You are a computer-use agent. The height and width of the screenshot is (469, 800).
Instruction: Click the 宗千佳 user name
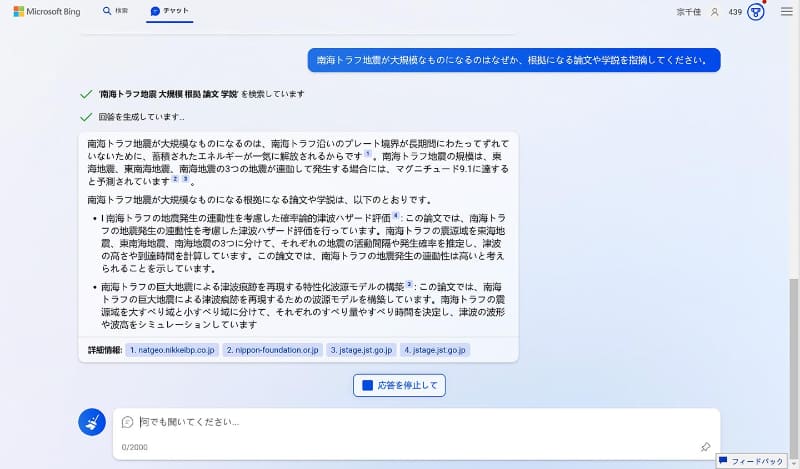[689, 12]
